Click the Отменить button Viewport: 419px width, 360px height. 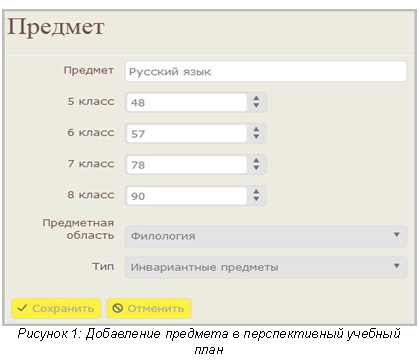149,308
